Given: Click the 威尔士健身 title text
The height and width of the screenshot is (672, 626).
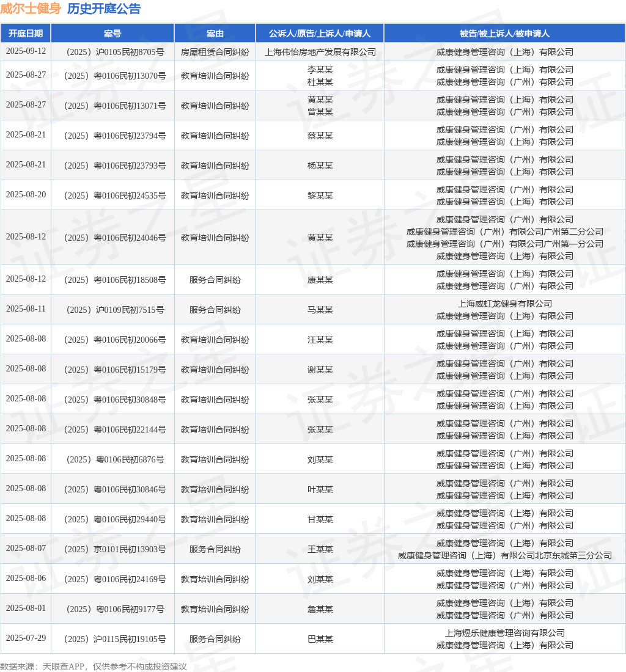Looking at the screenshot, I should click(31, 9).
